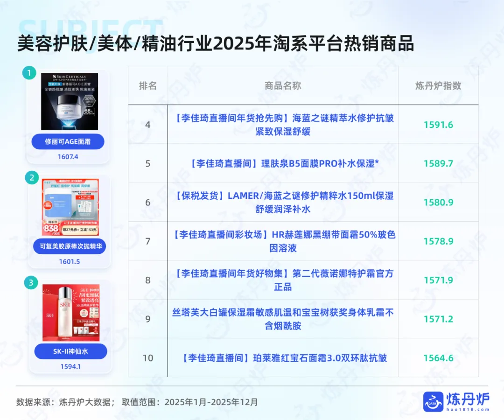Select the 丝塔芙大白罐保湿霜 product name
504x420 pixels.
[x=283, y=319]
